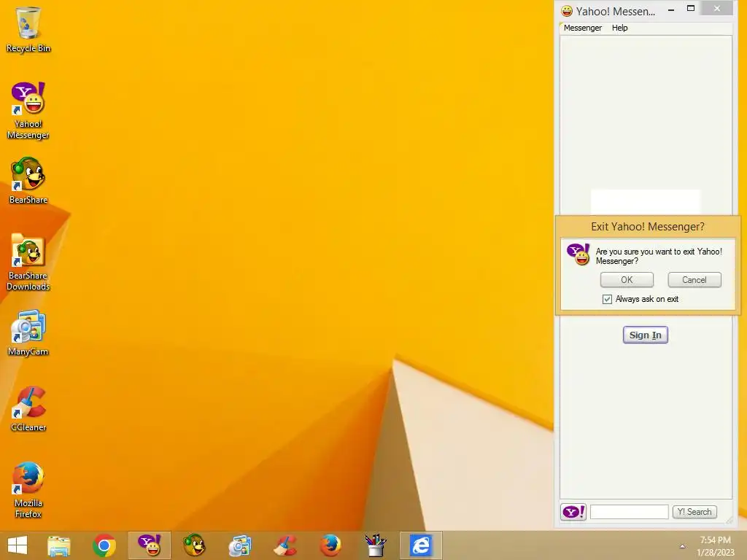Click the Y! Search button
Screen dimensions: 747x560
(694, 512)
